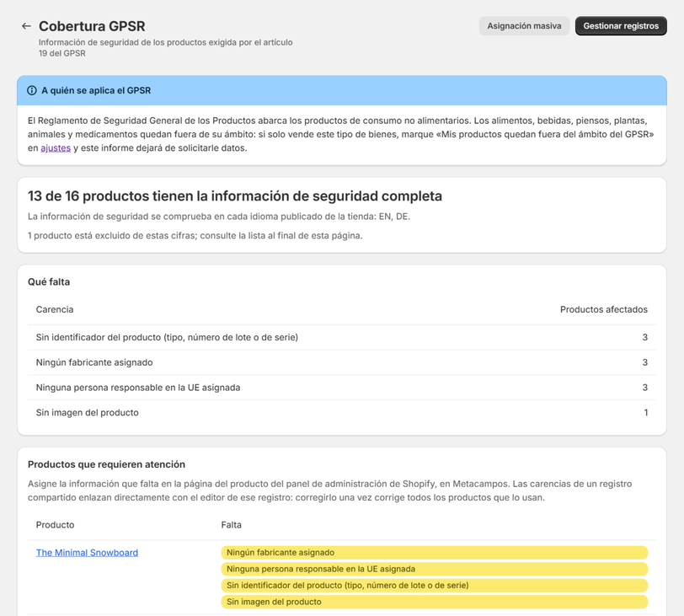Click the info icon in the GPSR banner
The height and width of the screenshot is (616, 684).
[x=32, y=90]
